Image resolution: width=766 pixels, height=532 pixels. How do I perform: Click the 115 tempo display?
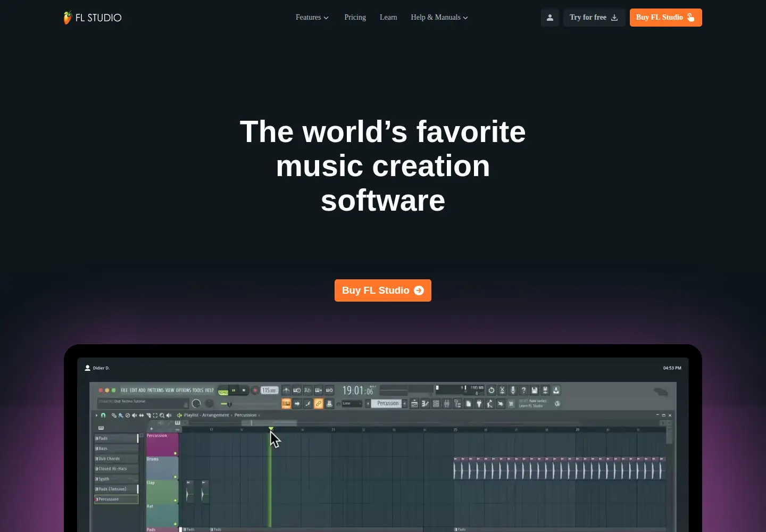point(269,390)
